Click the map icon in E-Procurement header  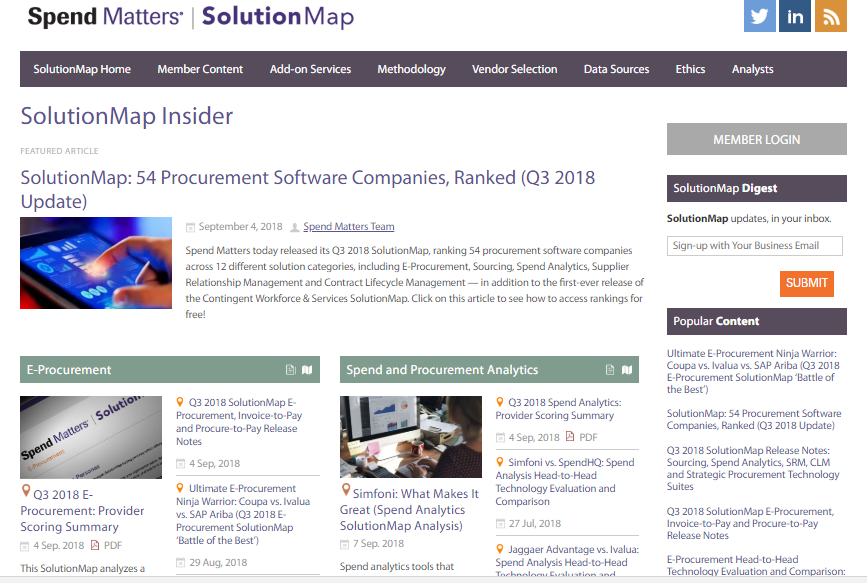pyautogui.click(x=307, y=370)
